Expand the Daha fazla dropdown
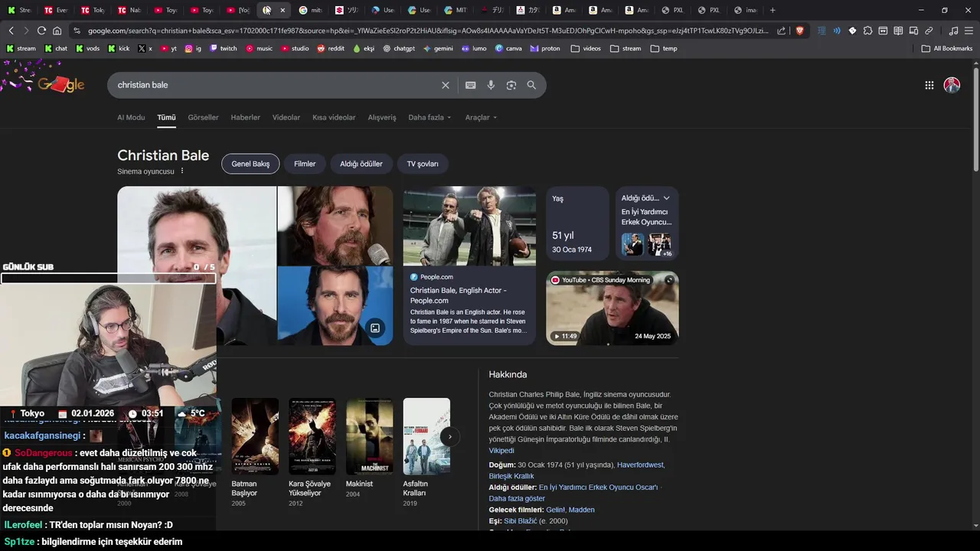This screenshot has width=980, height=551. 430,117
